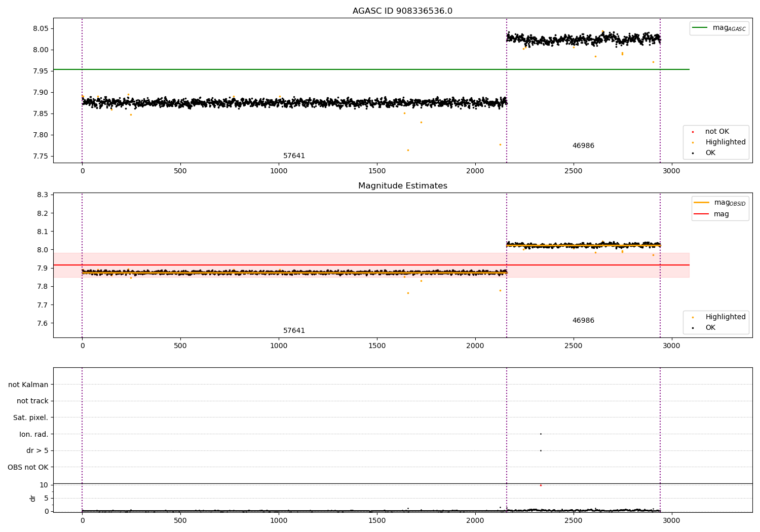The height and width of the screenshot is (532, 760).
Task: Click the green mag AGASC horizontal line
Action: tap(371, 69)
